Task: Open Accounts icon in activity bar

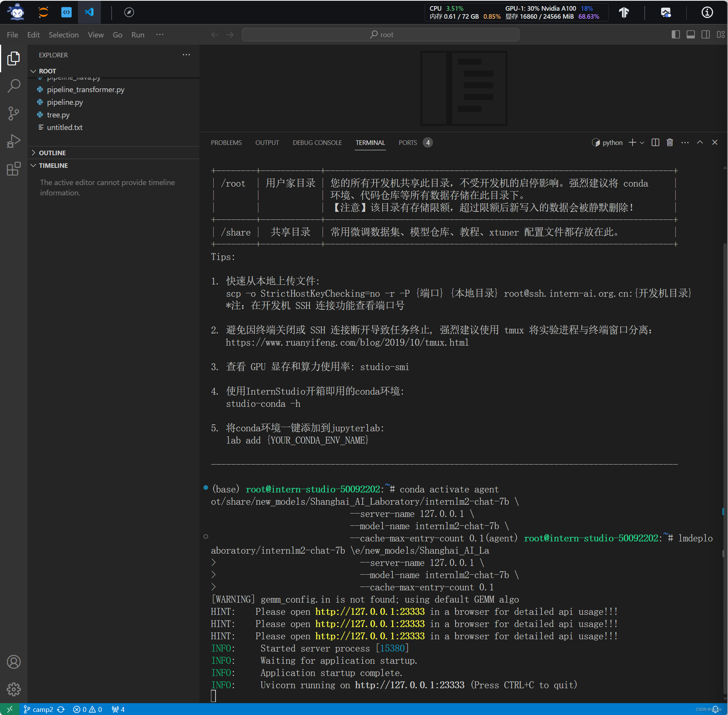Action: pos(14,662)
